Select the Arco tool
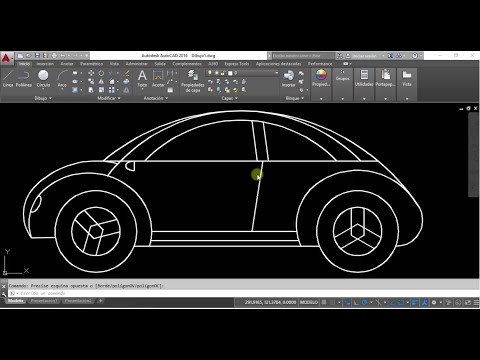Screen dimensions: 480x360 [x=62, y=79]
